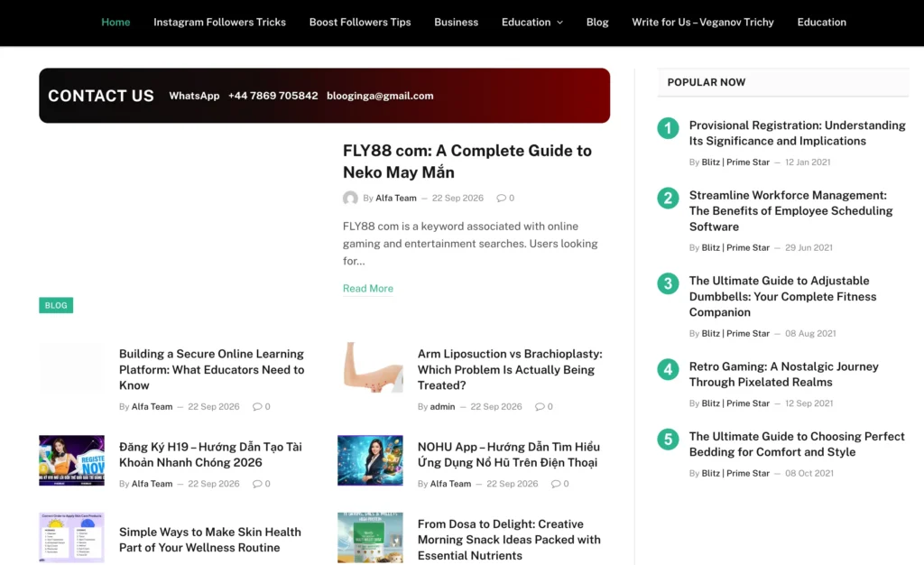
Task: Click WhatsApp number +44 7869 705842
Action: click(x=273, y=96)
